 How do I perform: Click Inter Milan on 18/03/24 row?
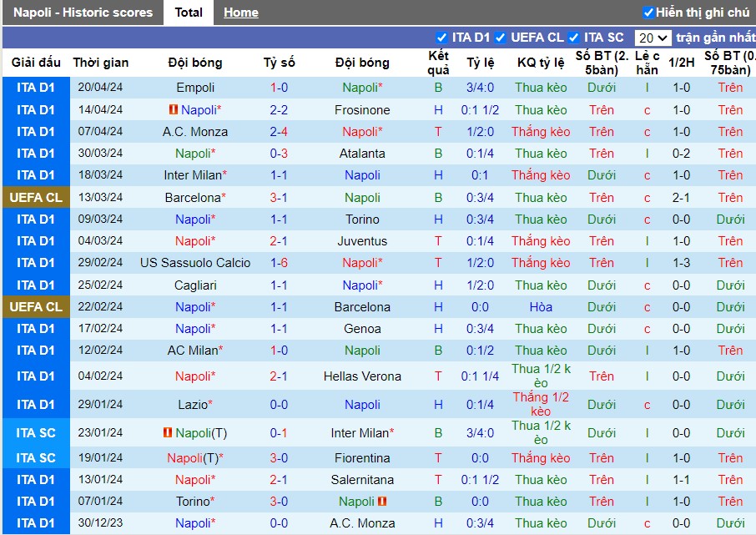point(193,175)
